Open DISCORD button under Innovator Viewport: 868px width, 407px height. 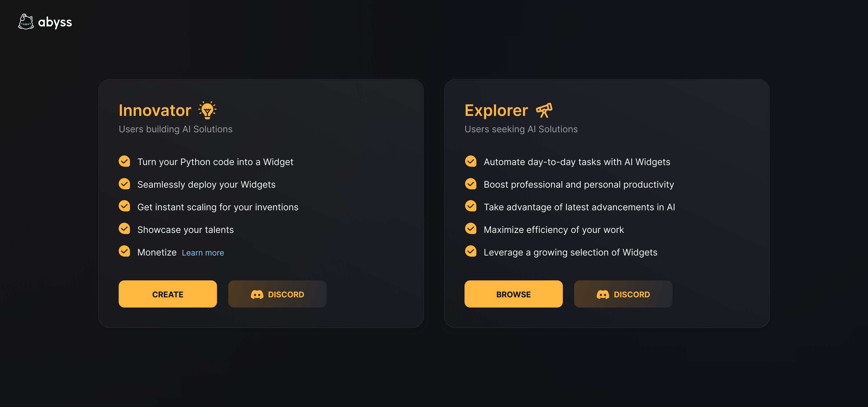(x=277, y=294)
